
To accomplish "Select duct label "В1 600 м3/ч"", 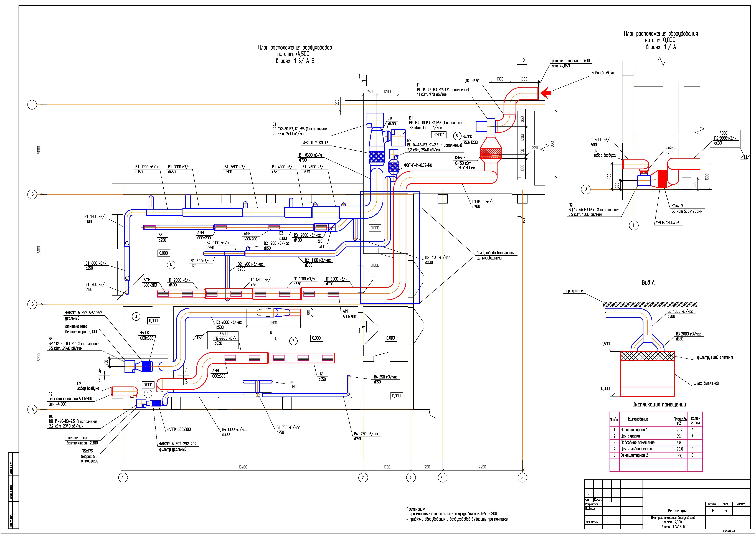I will (96, 263).
